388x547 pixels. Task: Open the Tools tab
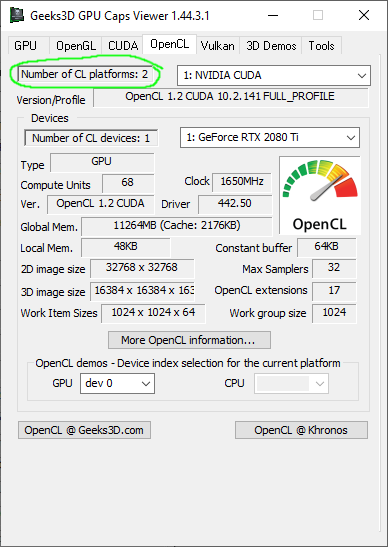pos(321,45)
